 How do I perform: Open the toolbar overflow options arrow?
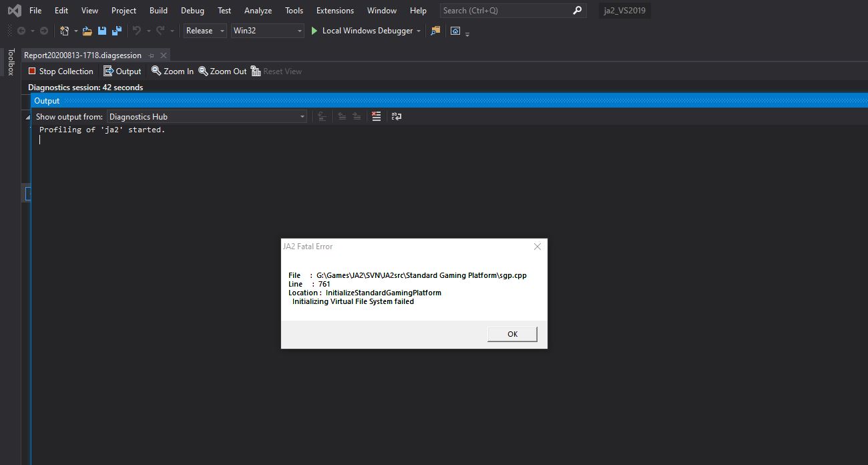pyautogui.click(x=467, y=33)
